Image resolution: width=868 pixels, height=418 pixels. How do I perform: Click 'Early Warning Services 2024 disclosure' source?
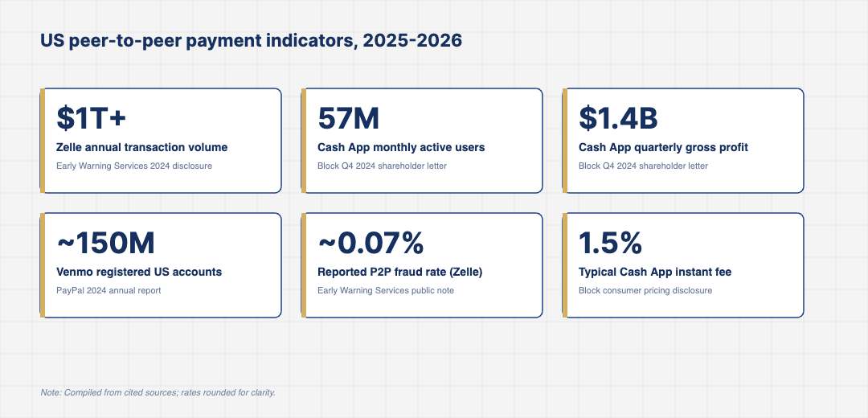point(134,166)
